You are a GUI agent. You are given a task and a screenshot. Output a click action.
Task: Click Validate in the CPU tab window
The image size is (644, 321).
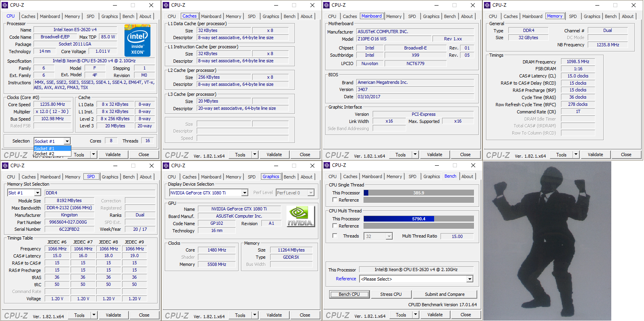coord(113,155)
